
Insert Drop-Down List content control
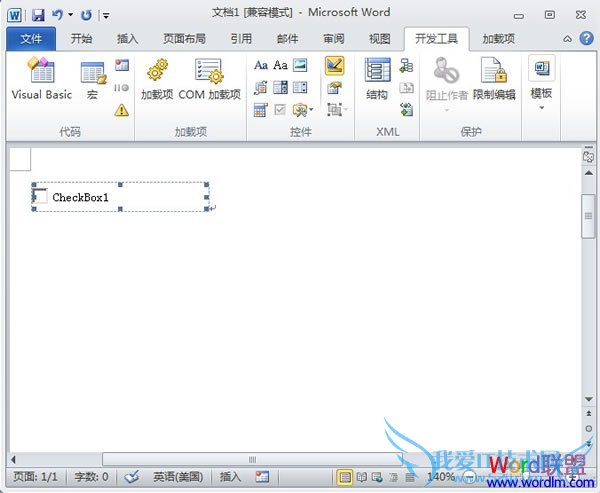[x=300, y=88]
